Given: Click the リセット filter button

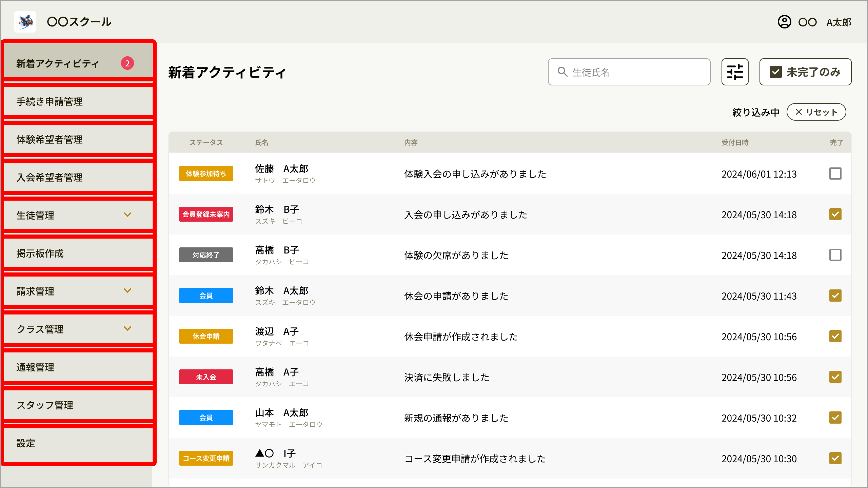Looking at the screenshot, I should (816, 112).
